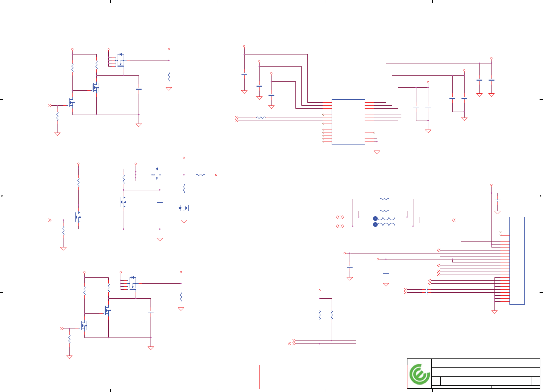This screenshot has width=543, height=392.
Task: Select the ground symbol beneath the right-edge connector
Action: click(x=494, y=312)
